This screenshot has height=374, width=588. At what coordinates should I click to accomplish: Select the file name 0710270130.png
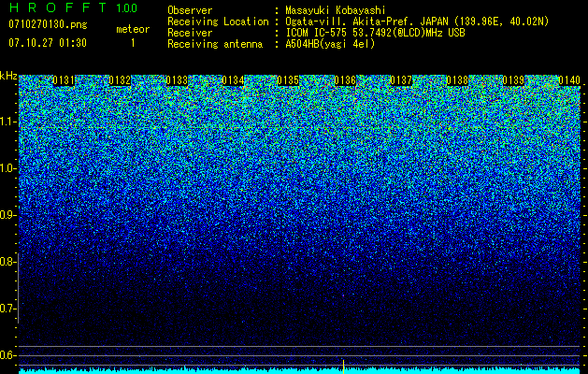48,24
